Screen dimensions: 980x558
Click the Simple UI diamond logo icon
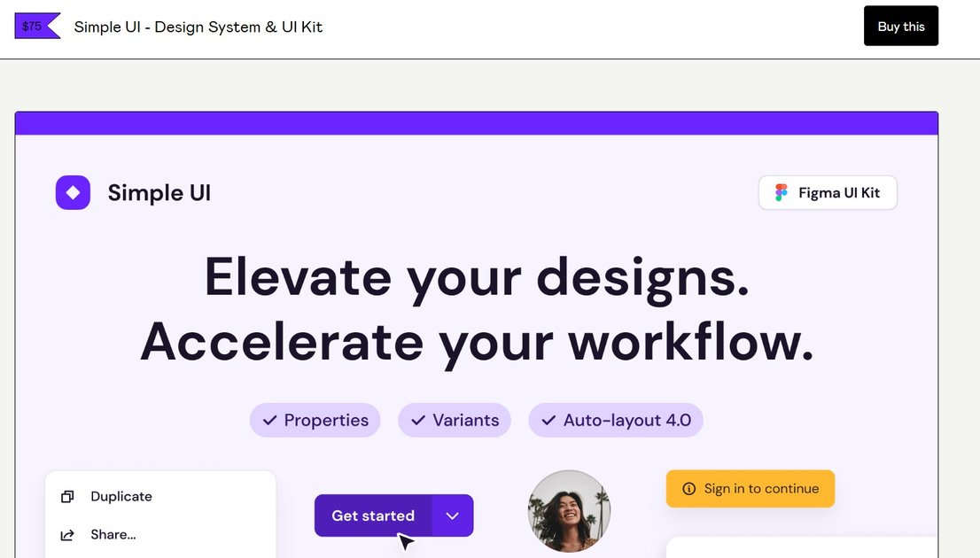(73, 192)
